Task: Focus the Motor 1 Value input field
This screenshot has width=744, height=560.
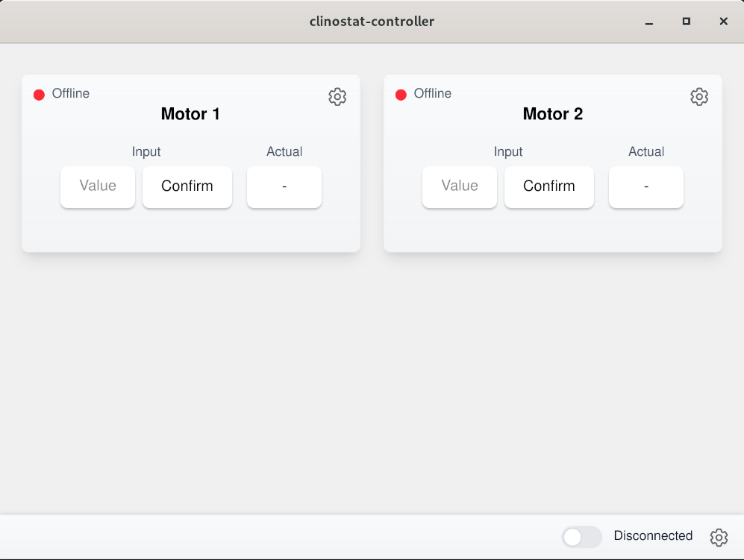Action: pyautogui.click(x=98, y=186)
